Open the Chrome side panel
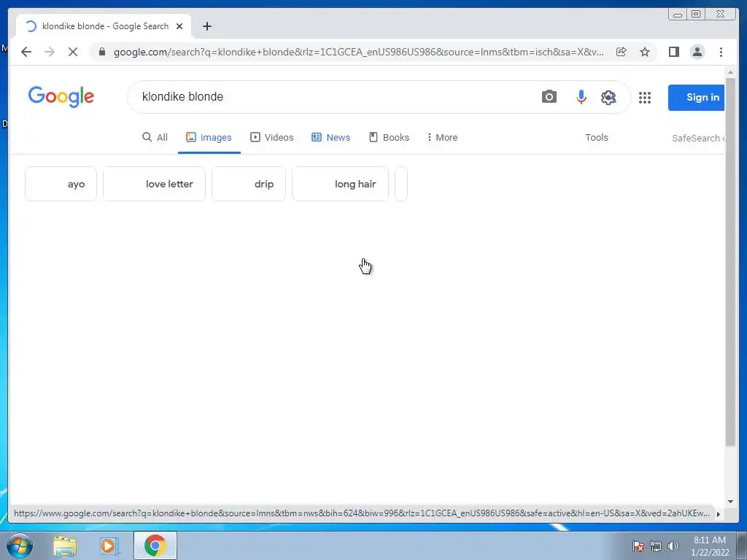This screenshot has width=747, height=560. click(x=673, y=52)
